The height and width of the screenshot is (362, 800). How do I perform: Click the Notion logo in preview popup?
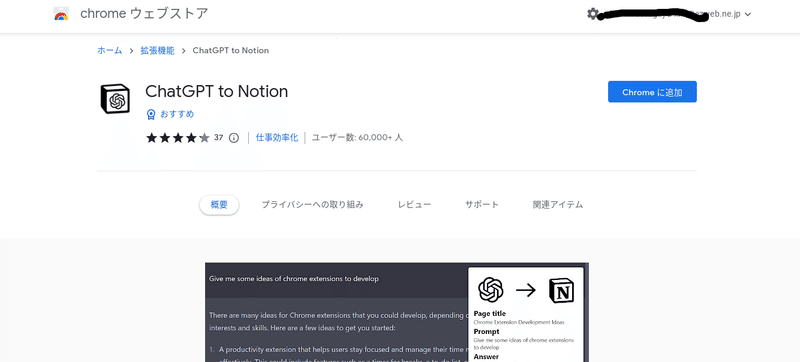click(562, 290)
